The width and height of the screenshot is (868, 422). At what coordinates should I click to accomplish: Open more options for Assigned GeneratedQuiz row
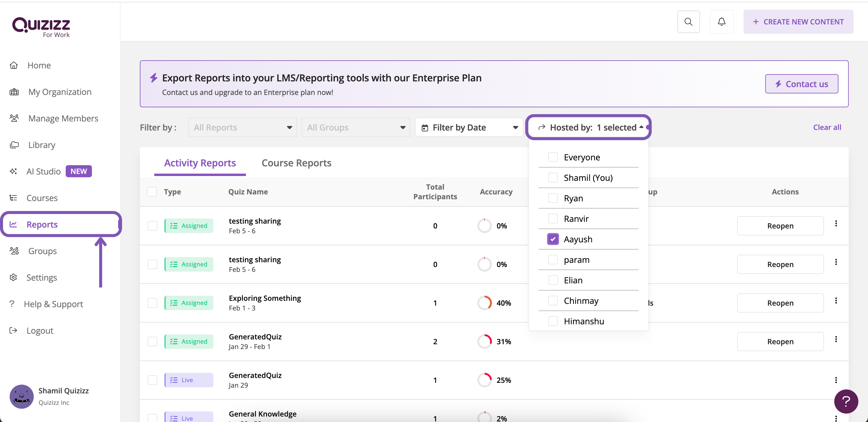[x=836, y=339]
